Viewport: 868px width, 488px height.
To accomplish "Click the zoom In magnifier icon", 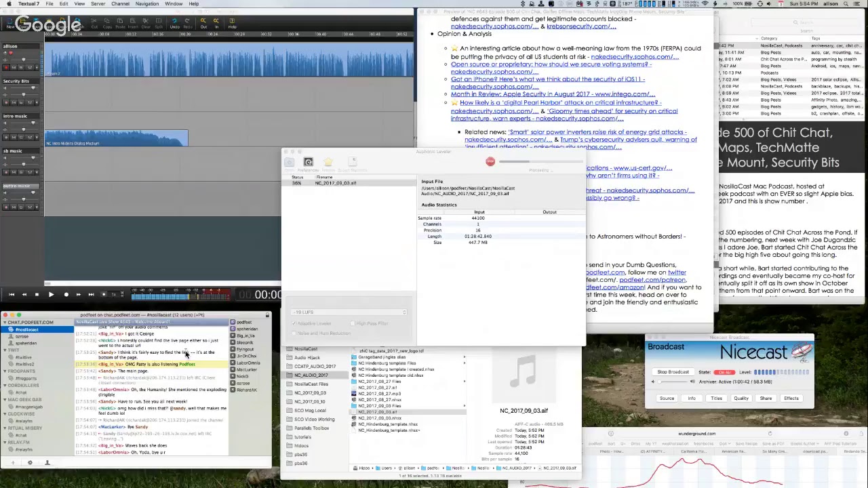I will click(x=216, y=22).
